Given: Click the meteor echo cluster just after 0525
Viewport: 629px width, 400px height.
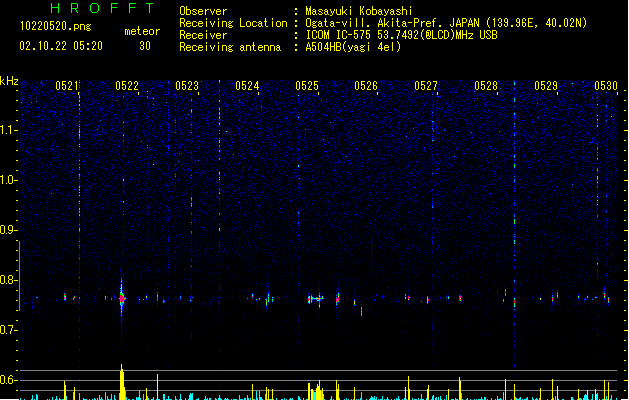Looking at the screenshot, I should coord(316,299).
